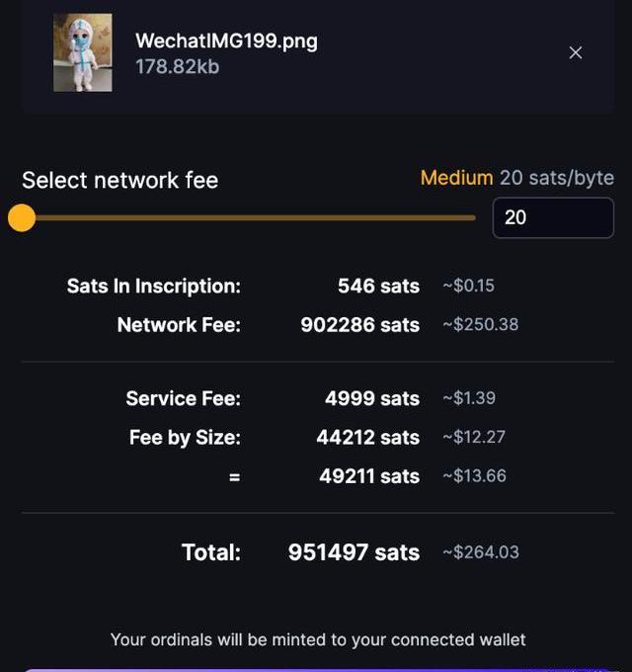This screenshot has height=672, width=632.
Task: Click the middle of the fee slider track
Action: (247, 218)
